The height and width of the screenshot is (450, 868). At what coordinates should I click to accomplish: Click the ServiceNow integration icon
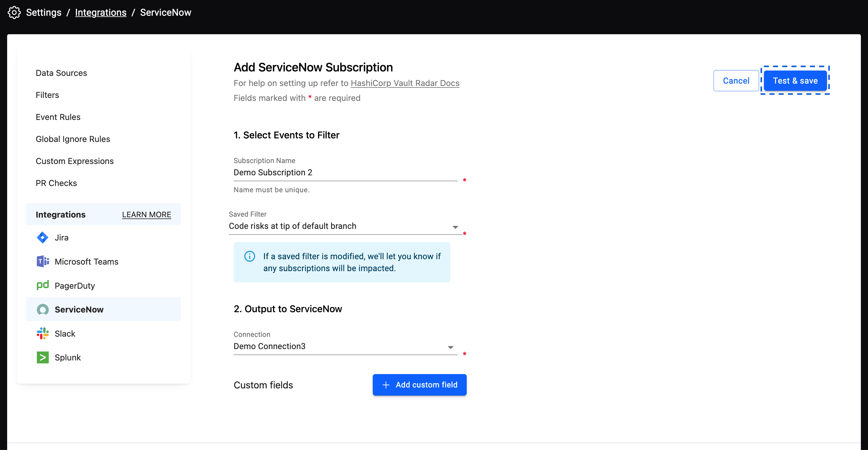tap(43, 310)
